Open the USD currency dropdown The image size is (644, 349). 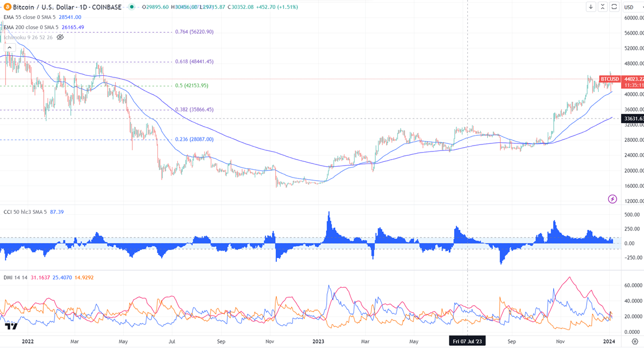point(633,7)
